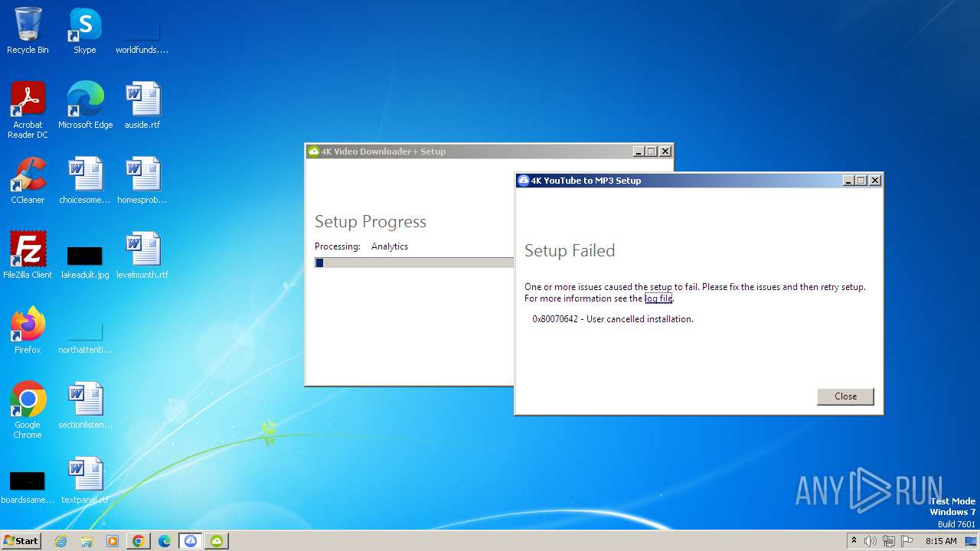Open Chrome from the taskbar
Viewport: 980px width, 551px height.
(x=139, y=541)
